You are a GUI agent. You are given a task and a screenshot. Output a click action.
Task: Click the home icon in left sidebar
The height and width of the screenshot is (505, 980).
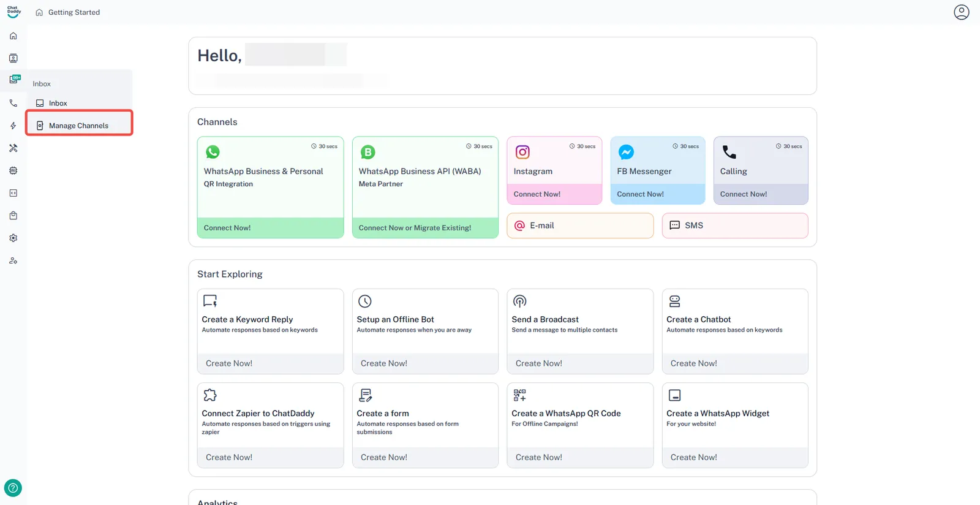tap(13, 36)
